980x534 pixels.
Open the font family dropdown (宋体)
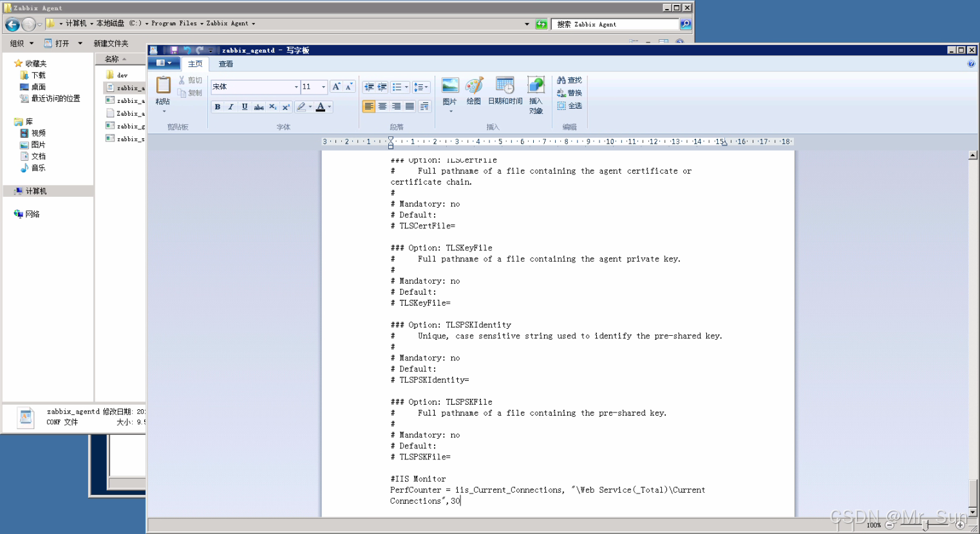[296, 87]
